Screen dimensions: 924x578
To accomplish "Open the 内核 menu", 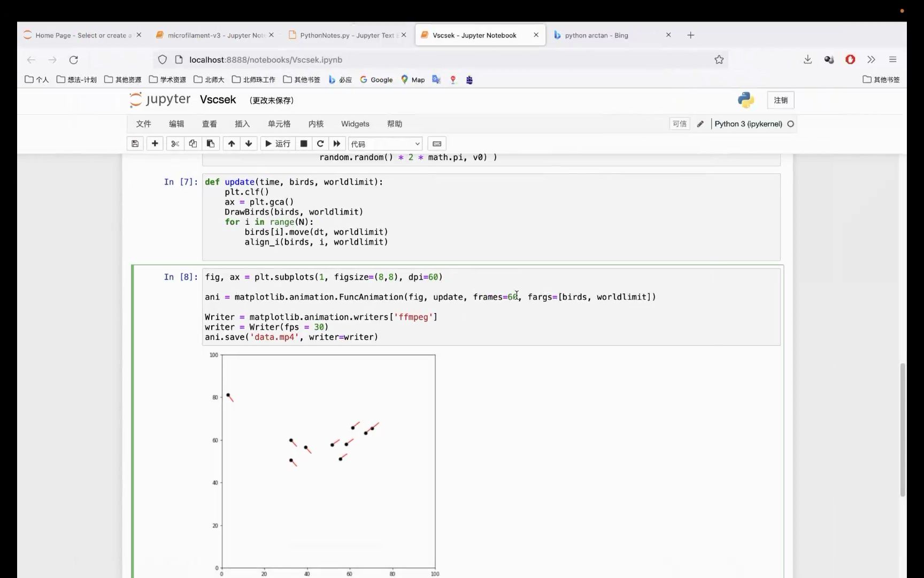I will point(316,124).
